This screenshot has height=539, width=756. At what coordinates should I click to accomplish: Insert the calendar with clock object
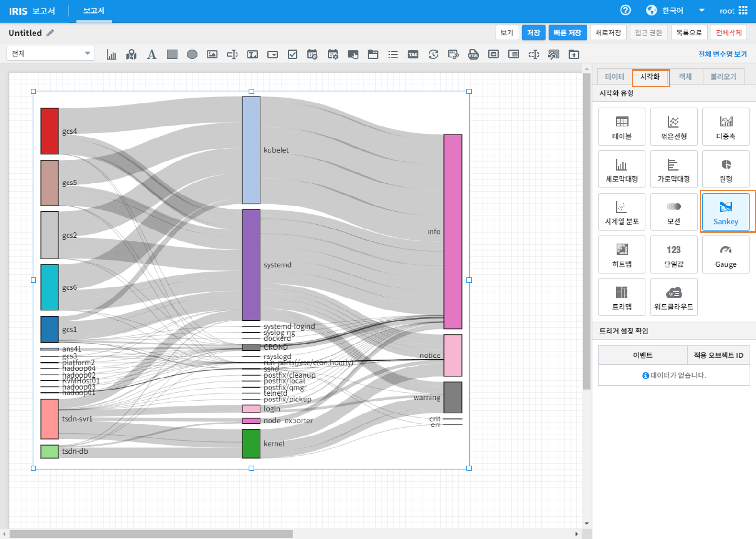click(313, 55)
